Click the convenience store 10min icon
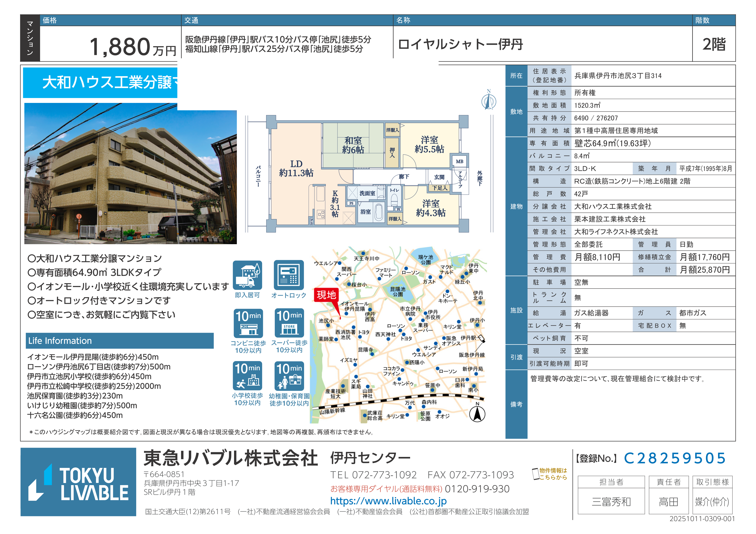 [x=248, y=323]
